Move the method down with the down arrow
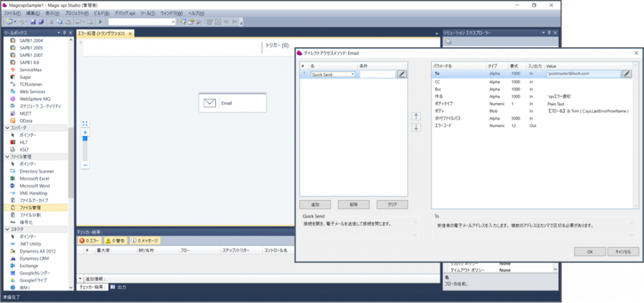This screenshot has width=644, height=303. [x=416, y=128]
